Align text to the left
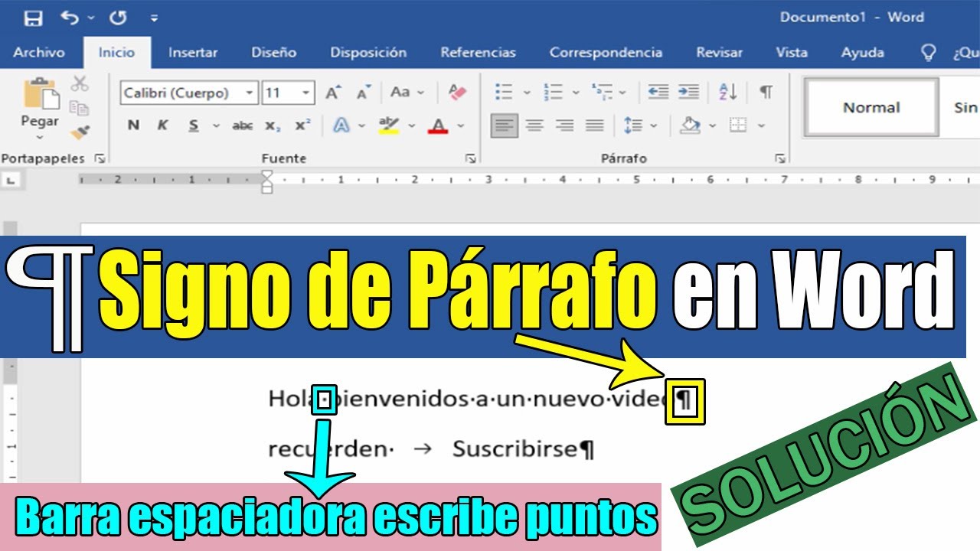 point(505,126)
